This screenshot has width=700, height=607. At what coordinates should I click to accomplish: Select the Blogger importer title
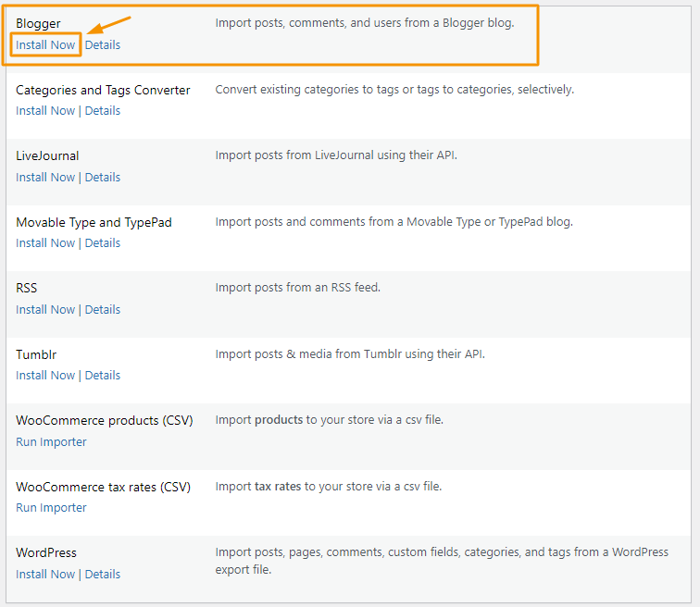[x=38, y=24]
